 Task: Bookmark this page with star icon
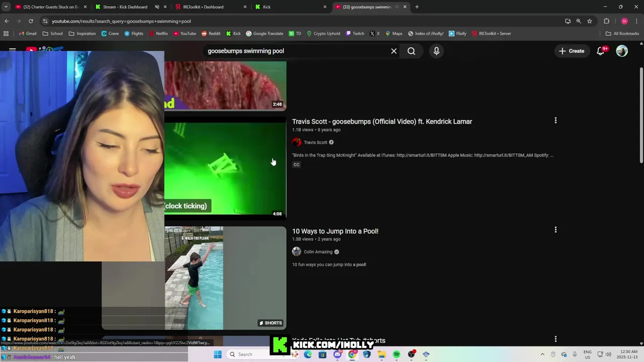click(x=590, y=21)
